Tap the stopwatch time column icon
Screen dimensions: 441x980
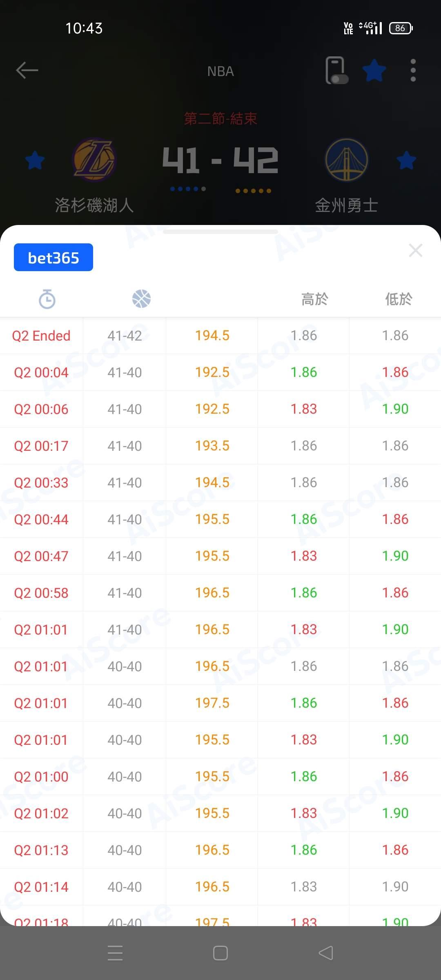pyautogui.click(x=47, y=299)
